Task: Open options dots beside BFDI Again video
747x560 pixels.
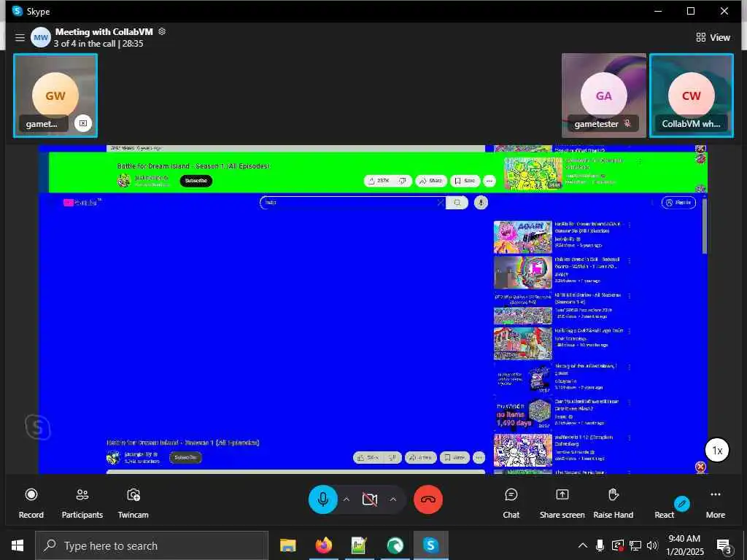Action: click(x=630, y=225)
